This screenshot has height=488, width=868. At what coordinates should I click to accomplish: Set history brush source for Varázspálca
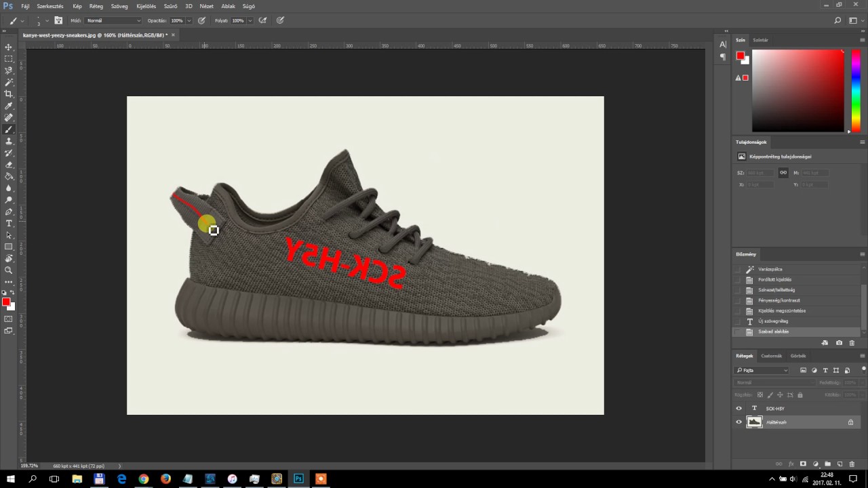[738, 269]
